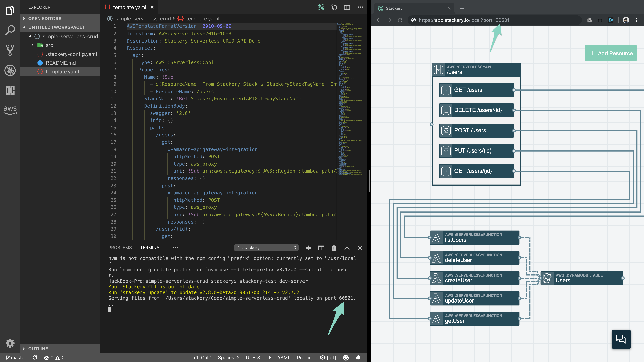644x362 pixels.
Task: Split the terminal panel
Action: pyautogui.click(x=321, y=248)
